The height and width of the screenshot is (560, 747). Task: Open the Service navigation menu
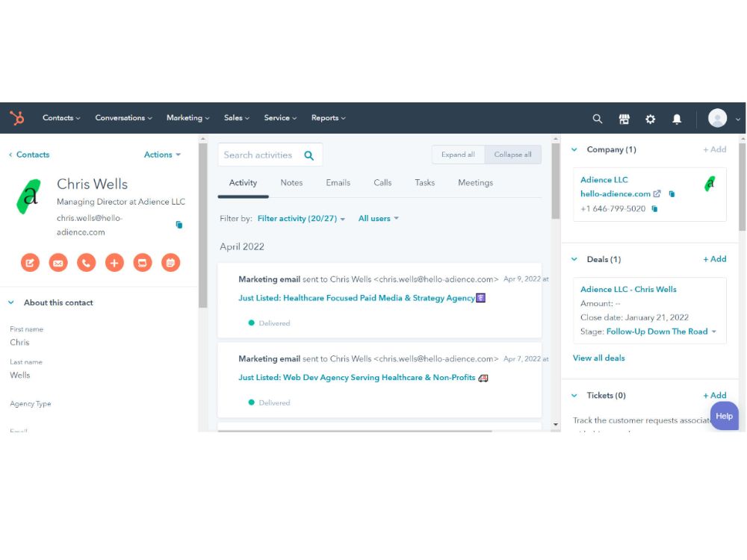280,118
